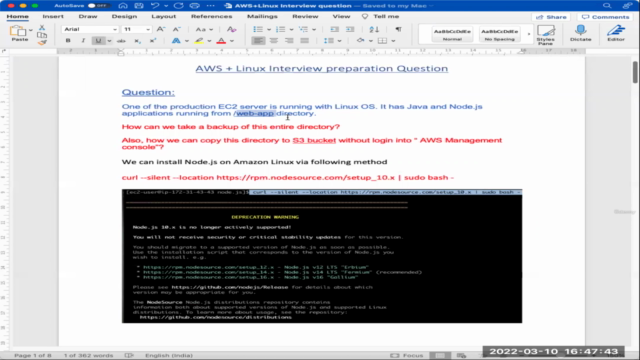
Task: Click the S3 bucket link in document
Action: point(314,140)
